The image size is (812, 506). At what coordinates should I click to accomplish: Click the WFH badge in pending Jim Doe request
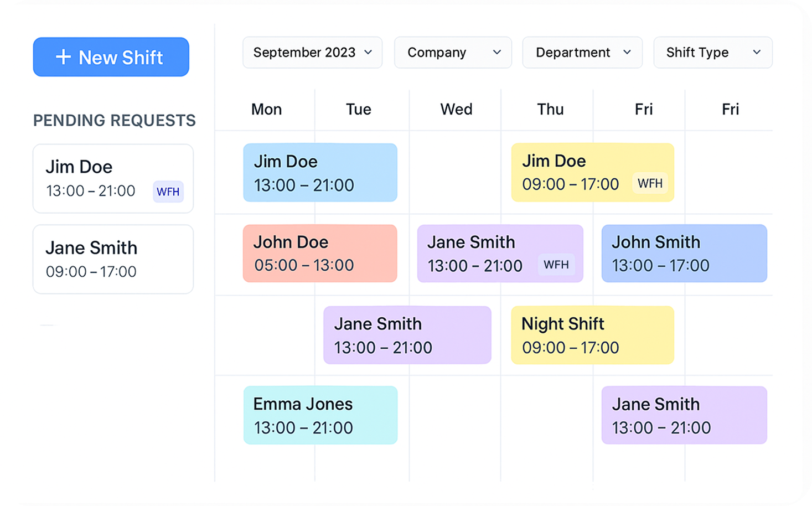[168, 192]
